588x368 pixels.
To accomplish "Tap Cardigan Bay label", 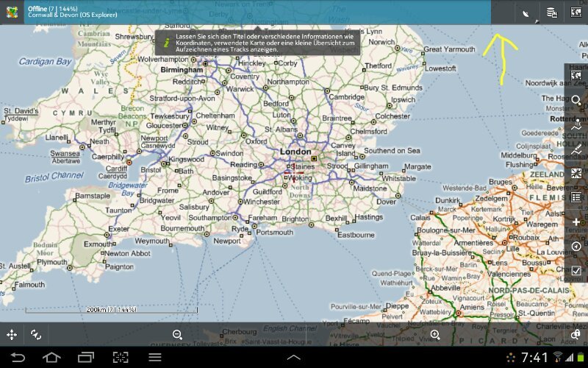I will click(45, 62).
